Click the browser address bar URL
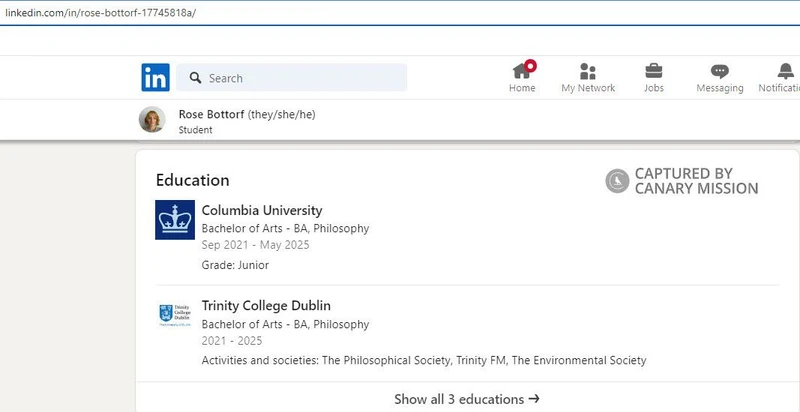The width and height of the screenshot is (800, 412). coord(101,13)
